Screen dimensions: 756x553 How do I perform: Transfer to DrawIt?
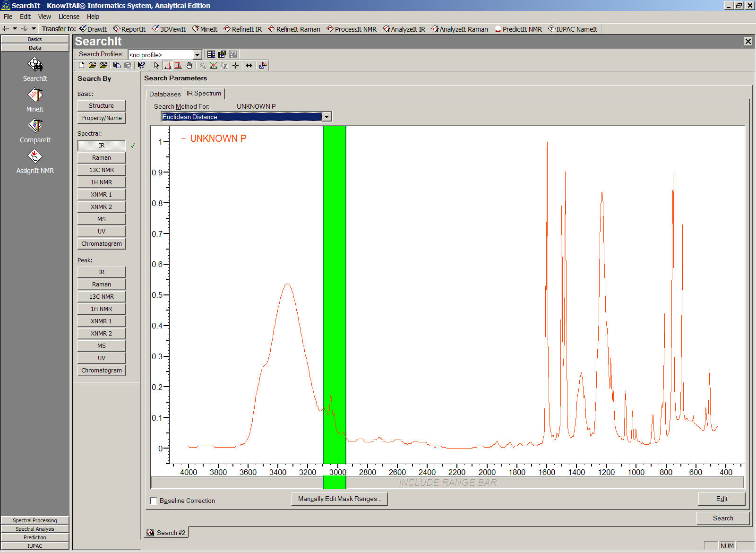coord(93,29)
